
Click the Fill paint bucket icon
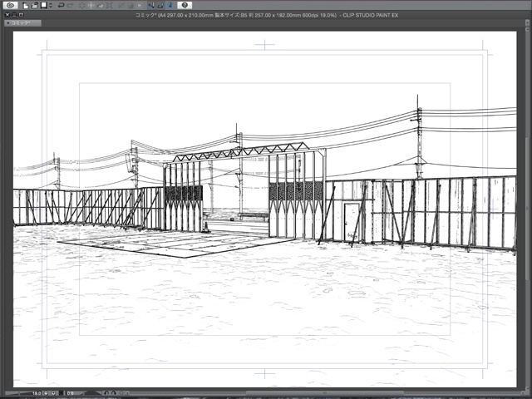100,5
